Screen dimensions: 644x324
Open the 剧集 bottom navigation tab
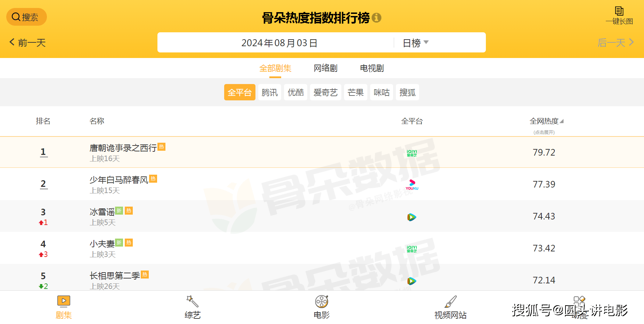point(64,307)
